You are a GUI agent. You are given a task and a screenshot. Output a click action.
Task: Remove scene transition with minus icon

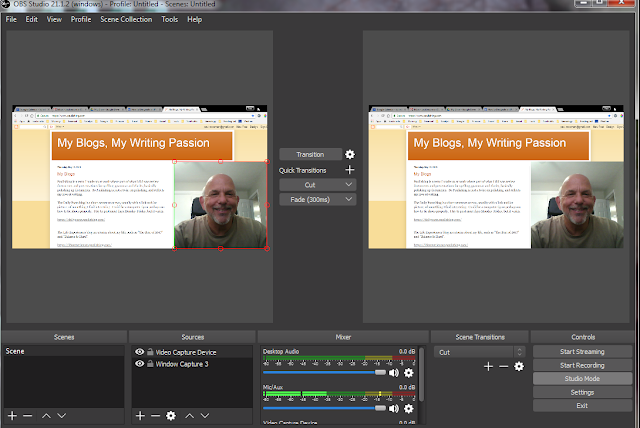[x=504, y=366]
